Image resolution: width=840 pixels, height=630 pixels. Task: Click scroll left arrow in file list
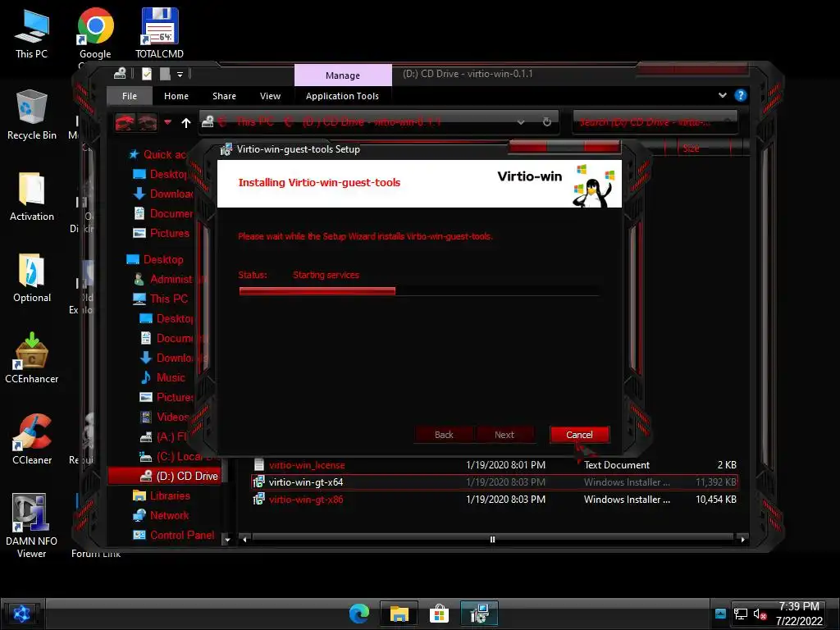click(x=244, y=540)
